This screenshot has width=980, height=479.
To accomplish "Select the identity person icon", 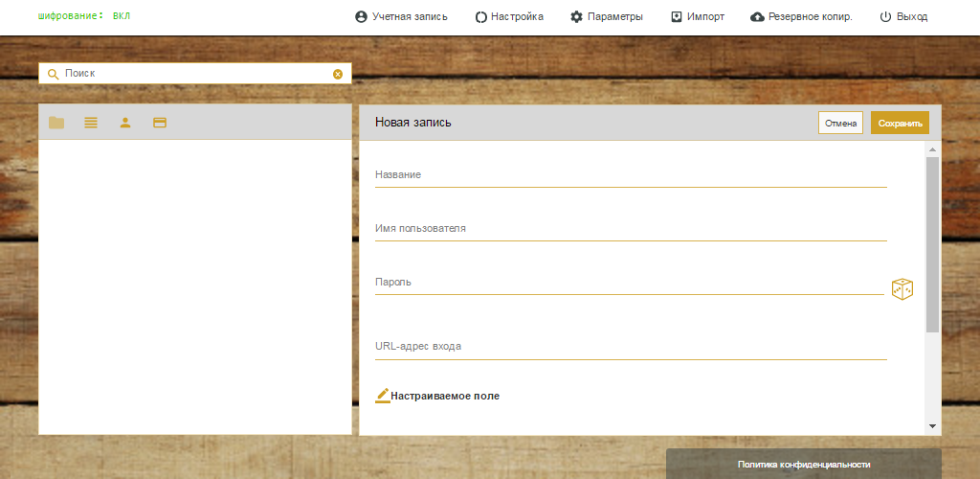I will pos(125,124).
